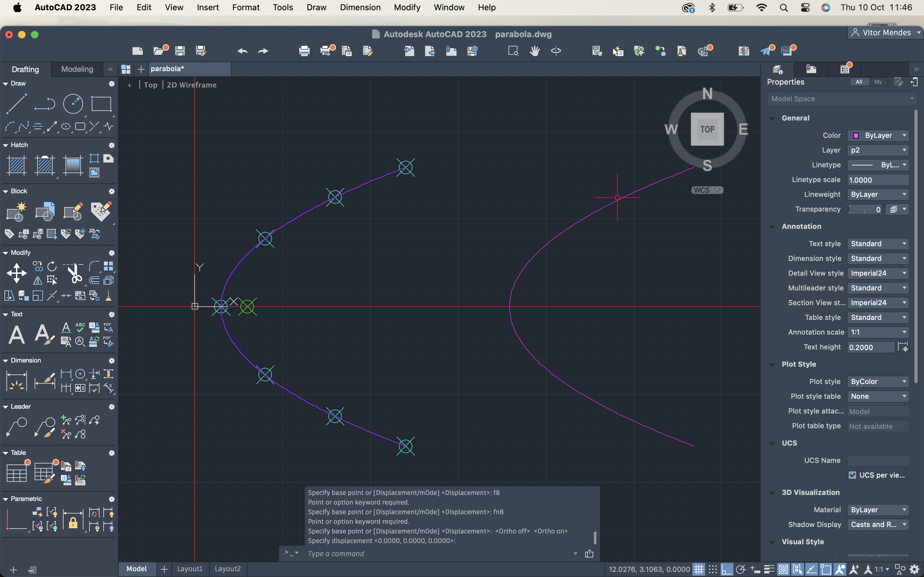Switch to the Layout1 tab

pyautogui.click(x=190, y=569)
